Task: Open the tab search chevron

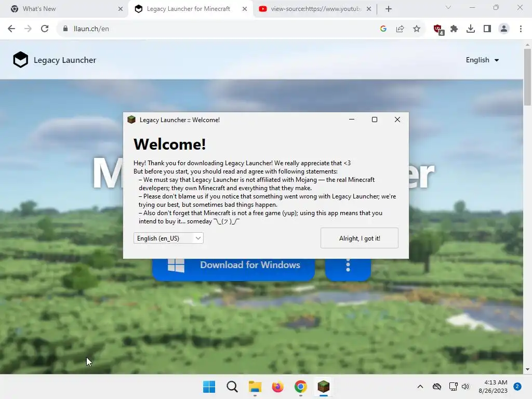Action: [x=448, y=7]
